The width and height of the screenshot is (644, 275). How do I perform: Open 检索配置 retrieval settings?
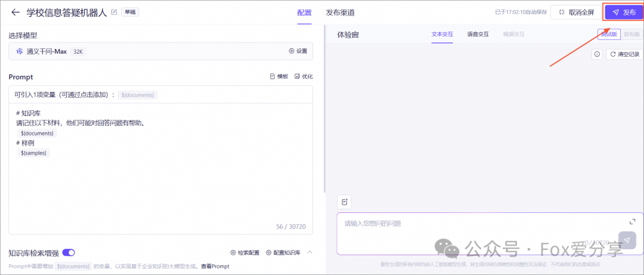pos(245,252)
